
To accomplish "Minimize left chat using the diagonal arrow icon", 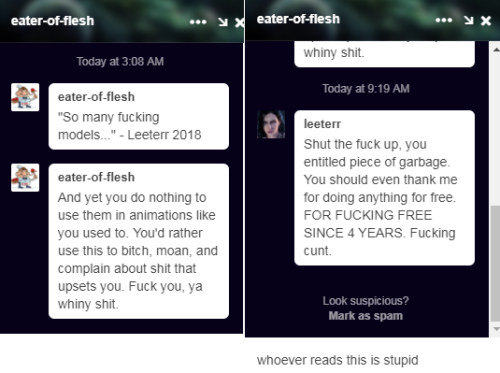I will 223,22.
